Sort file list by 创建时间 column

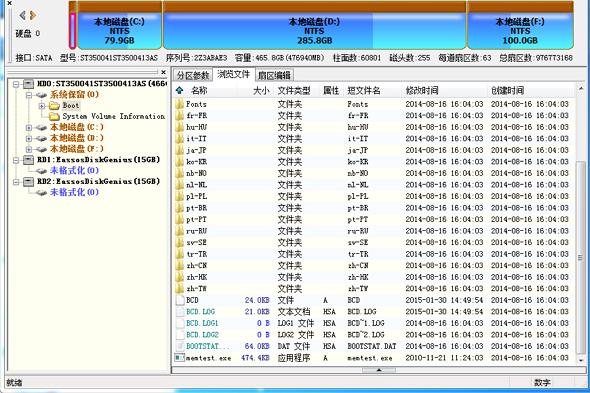pos(507,90)
